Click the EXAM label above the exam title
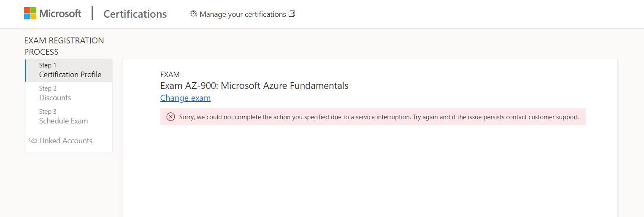 pyautogui.click(x=170, y=75)
